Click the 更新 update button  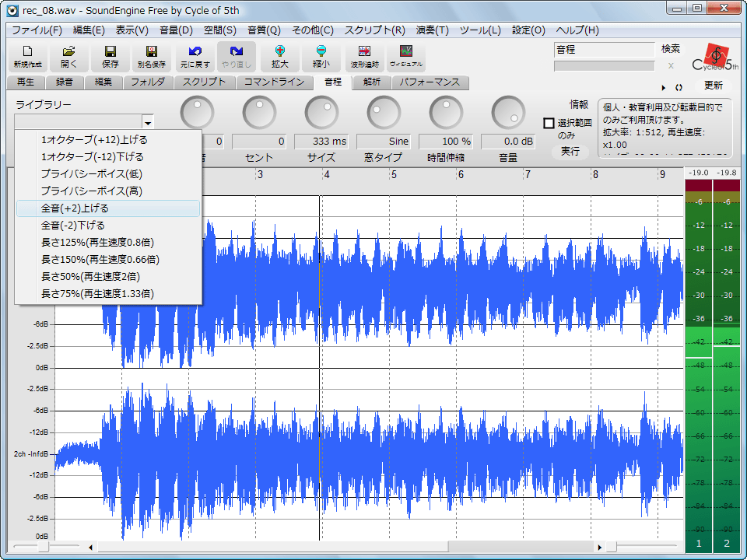coord(714,86)
